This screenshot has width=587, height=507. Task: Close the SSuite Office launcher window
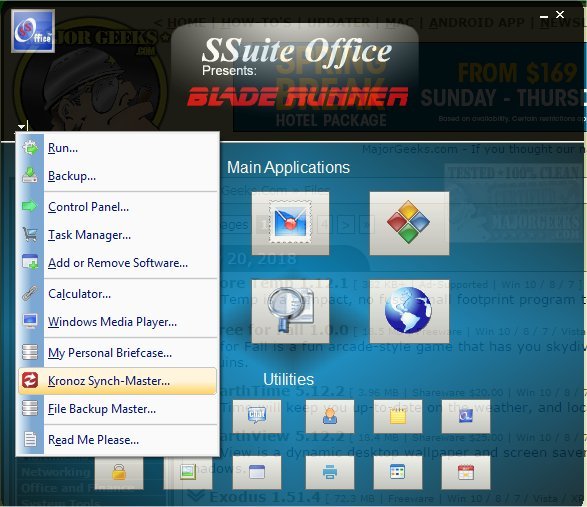pyautogui.click(x=560, y=15)
